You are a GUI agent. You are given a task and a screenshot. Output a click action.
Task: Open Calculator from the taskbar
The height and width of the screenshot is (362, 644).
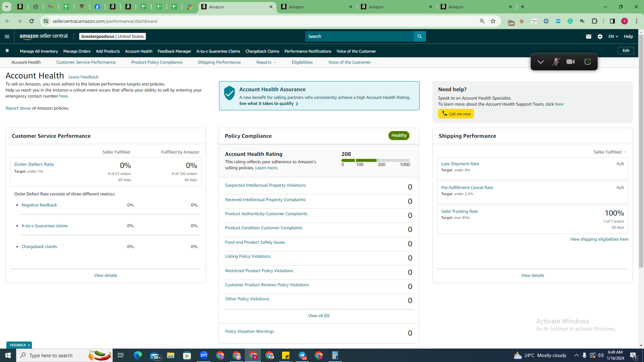tap(335, 355)
